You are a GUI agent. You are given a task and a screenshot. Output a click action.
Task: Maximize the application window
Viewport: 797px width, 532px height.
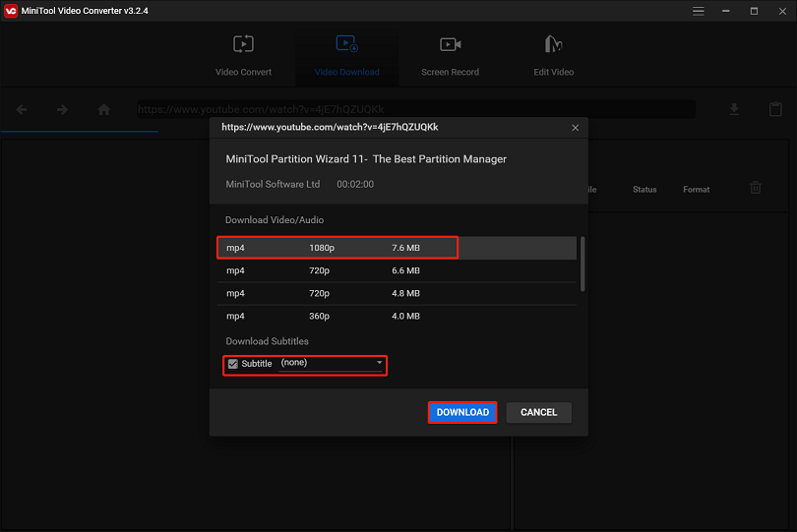click(x=754, y=11)
